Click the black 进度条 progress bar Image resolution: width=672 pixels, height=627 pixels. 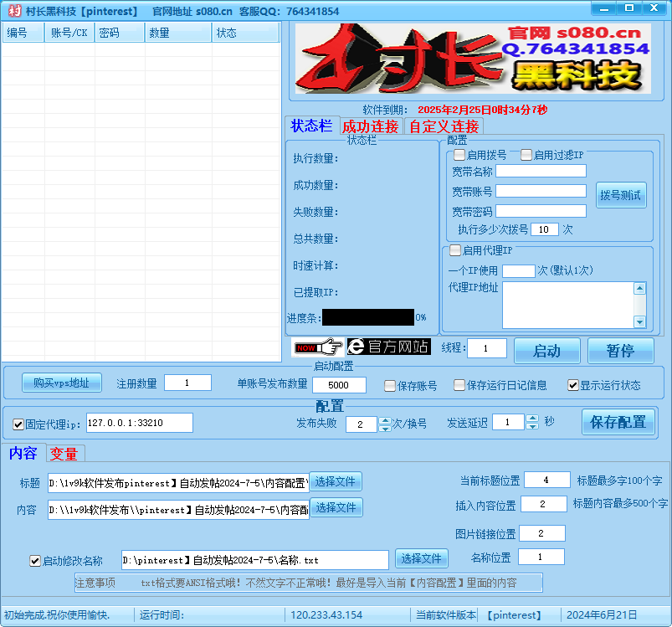[x=368, y=317]
